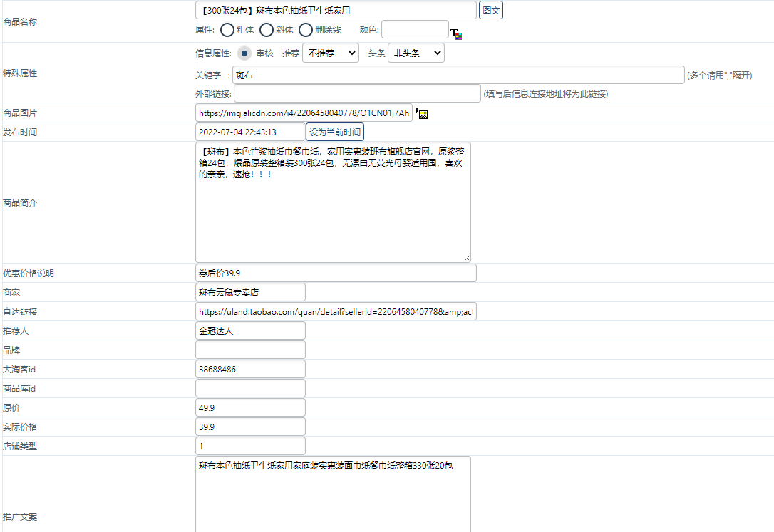Click the 推广文案 row label
Screen dimensions: 774x532
[x=20, y=517]
